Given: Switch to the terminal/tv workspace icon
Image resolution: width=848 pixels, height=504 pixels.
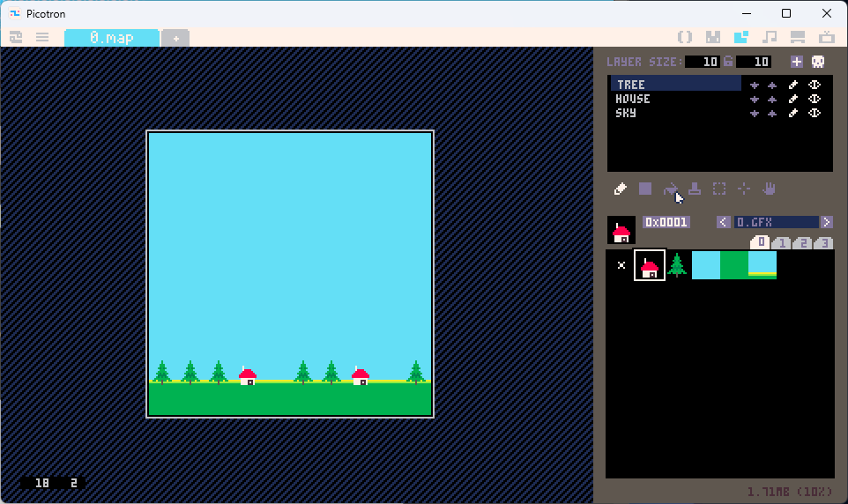Looking at the screenshot, I should tap(826, 37).
